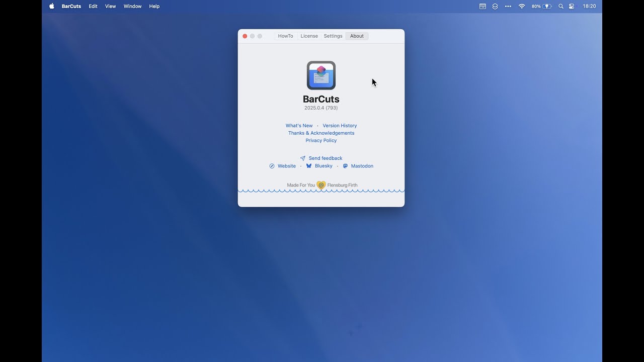Viewport: 644px width, 362px height.
Task: Open the Mastodon profile link
Action: tap(362, 166)
